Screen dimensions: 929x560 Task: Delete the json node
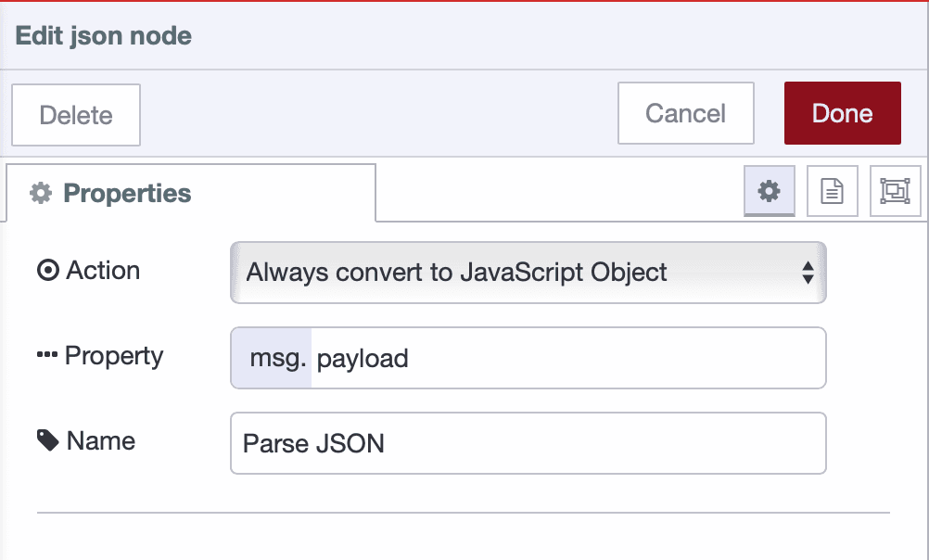point(75,115)
